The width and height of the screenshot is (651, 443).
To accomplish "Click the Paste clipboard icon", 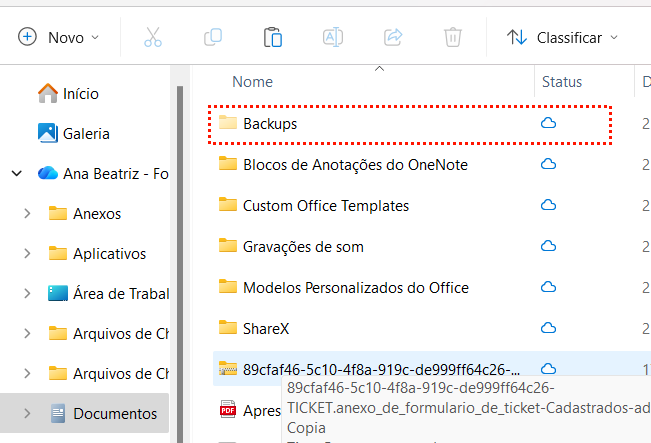I will 272,38.
